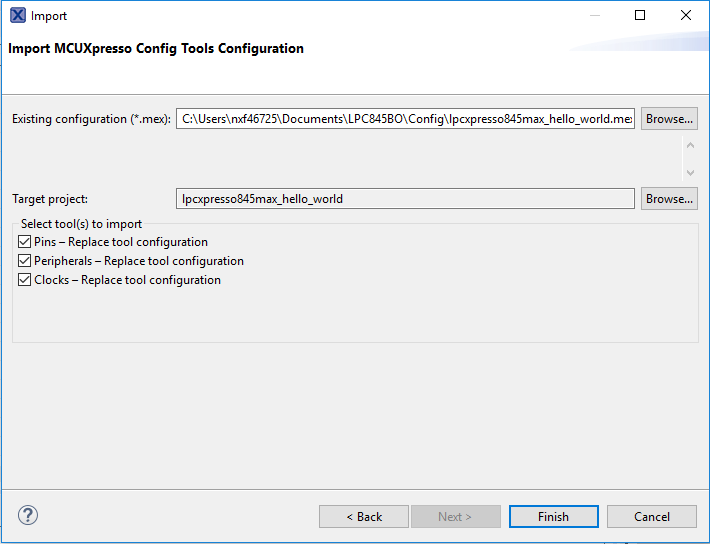The width and height of the screenshot is (710, 544).
Task: Close the Import dialog window
Action: [686, 16]
